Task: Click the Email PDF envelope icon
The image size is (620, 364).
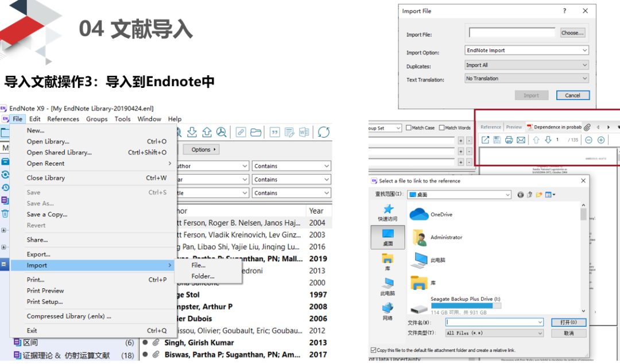Action: [x=521, y=140]
